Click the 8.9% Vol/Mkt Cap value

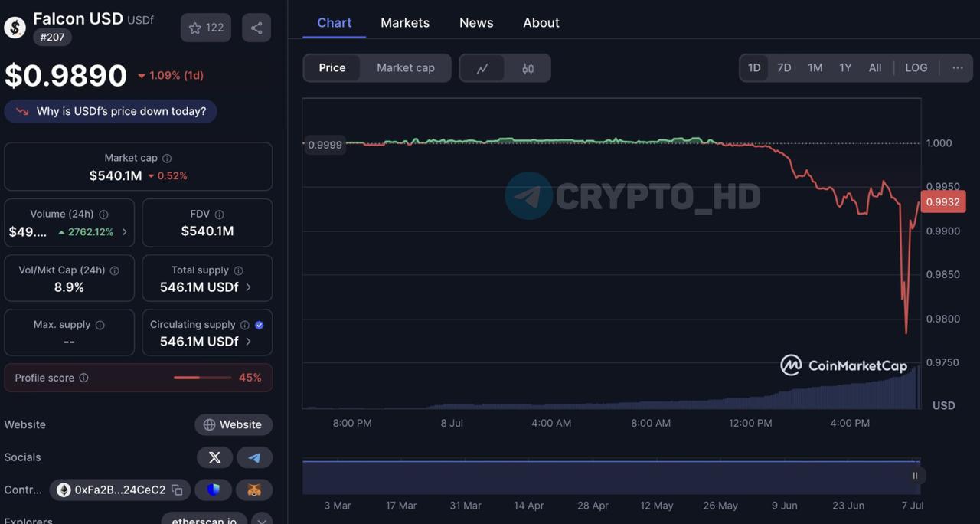coord(69,287)
